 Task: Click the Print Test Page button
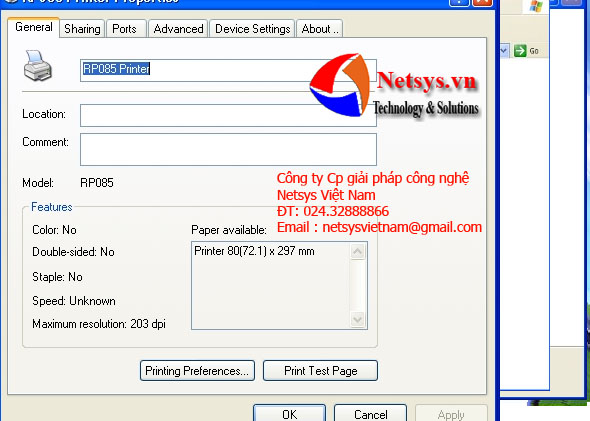point(321,371)
